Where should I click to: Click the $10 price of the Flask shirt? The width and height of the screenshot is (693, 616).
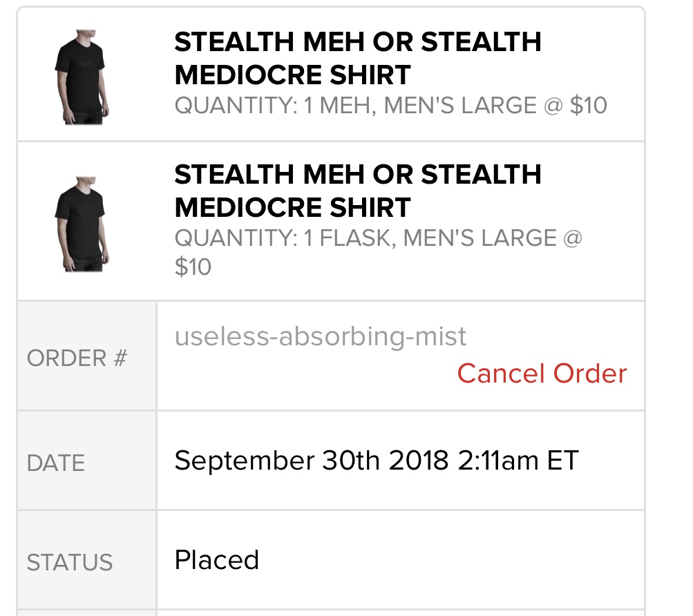(x=193, y=267)
